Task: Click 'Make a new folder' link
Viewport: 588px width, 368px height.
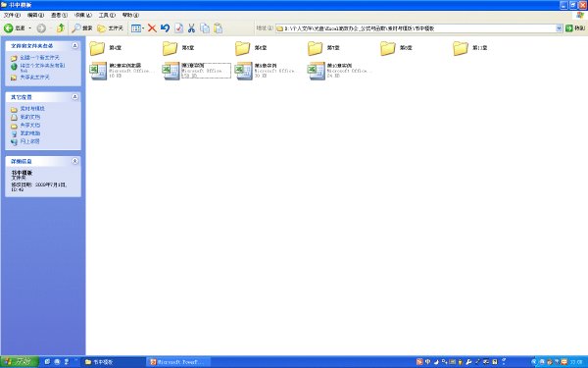Action: coord(39,58)
